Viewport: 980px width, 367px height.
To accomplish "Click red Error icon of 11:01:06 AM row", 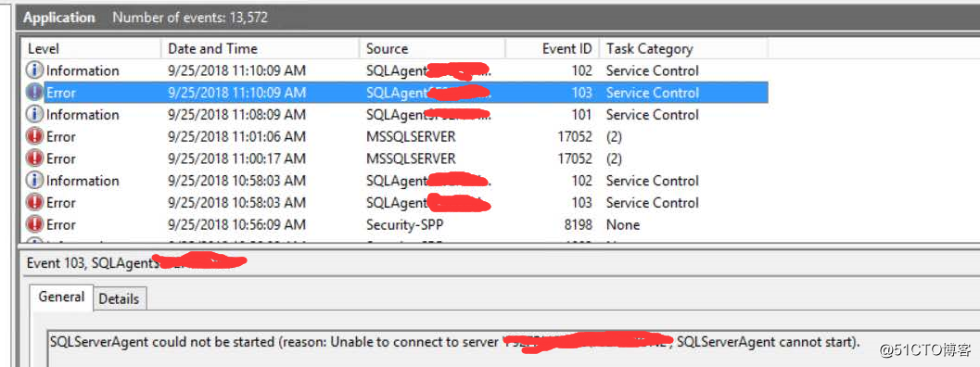I will (x=35, y=136).
